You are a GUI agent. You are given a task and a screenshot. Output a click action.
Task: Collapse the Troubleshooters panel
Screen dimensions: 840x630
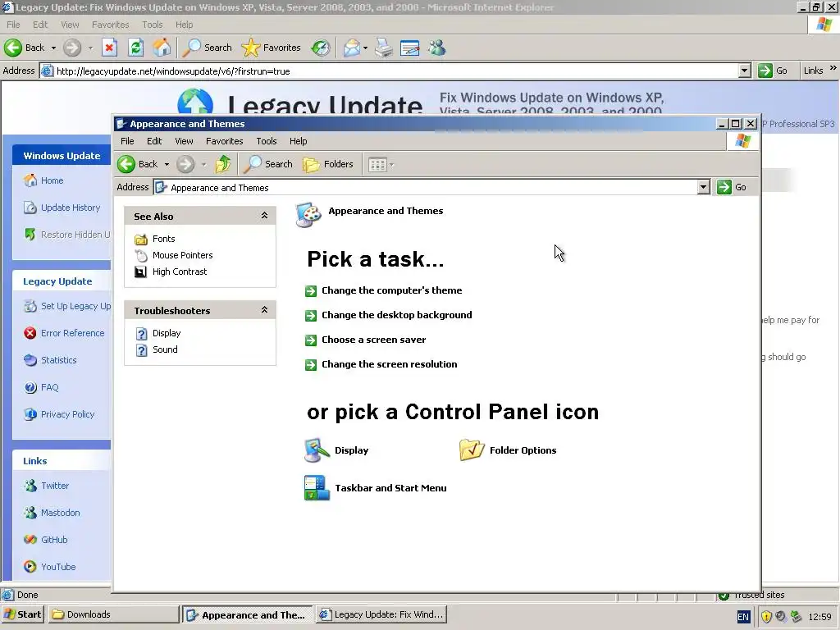click(264, 309)
